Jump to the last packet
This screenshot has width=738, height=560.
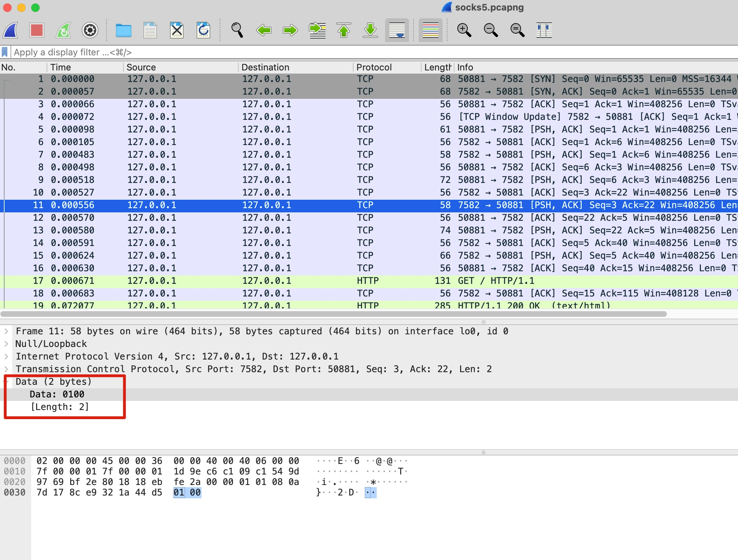pyautogui.click(x=370, y=30)
